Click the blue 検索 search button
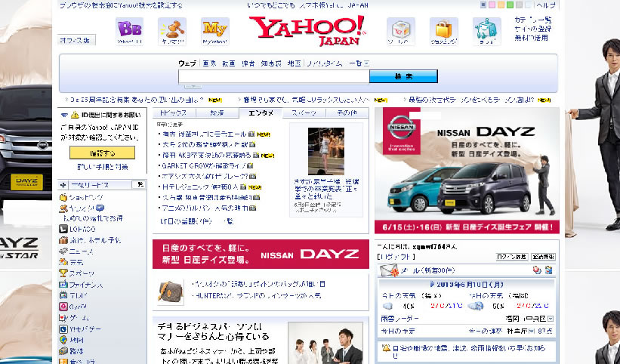The height and width of the screenshot is (364, 620). [x=403, y=76]
